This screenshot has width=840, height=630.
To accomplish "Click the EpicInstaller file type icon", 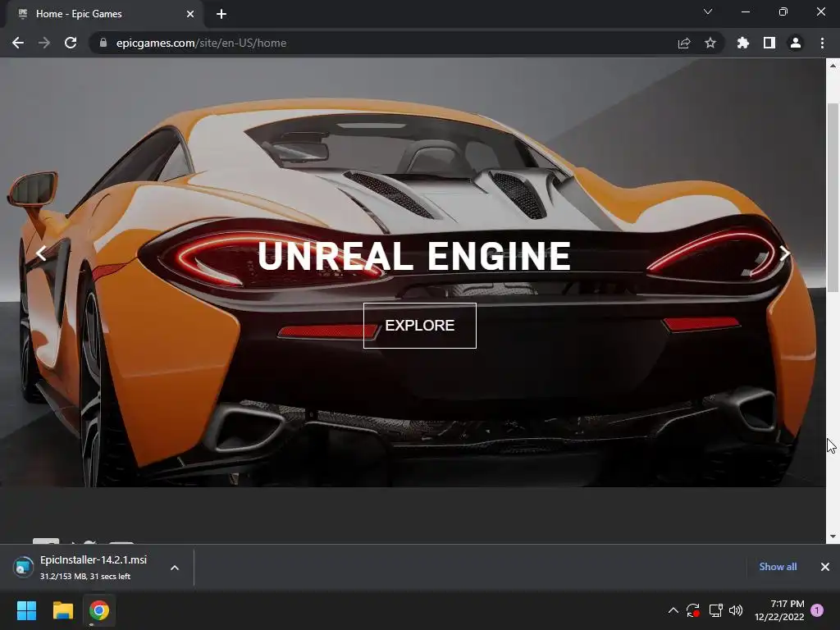I will (23, 568).
